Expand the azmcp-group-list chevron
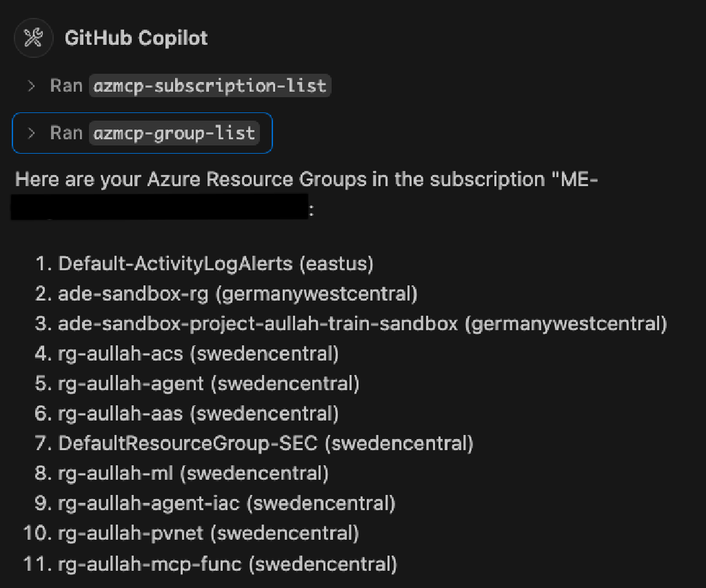The height and width of the screenshot is (588, 706). pyautogui.click(x=31, y=133)
